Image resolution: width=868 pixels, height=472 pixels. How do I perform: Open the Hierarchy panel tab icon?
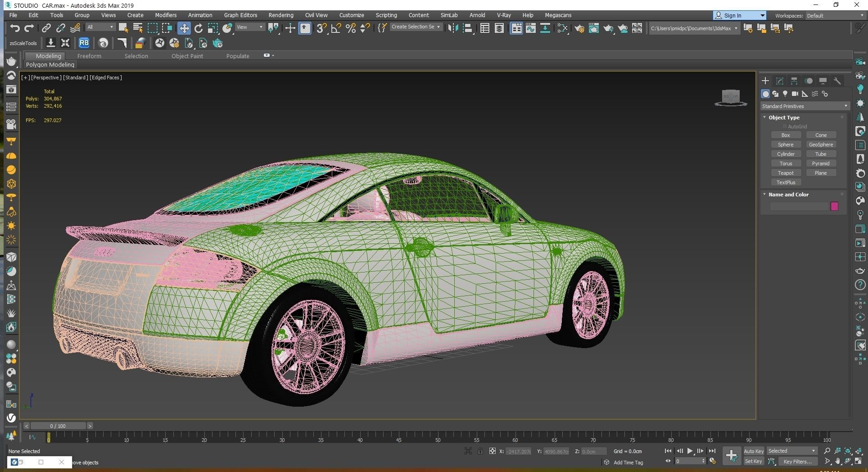(794, 81)
